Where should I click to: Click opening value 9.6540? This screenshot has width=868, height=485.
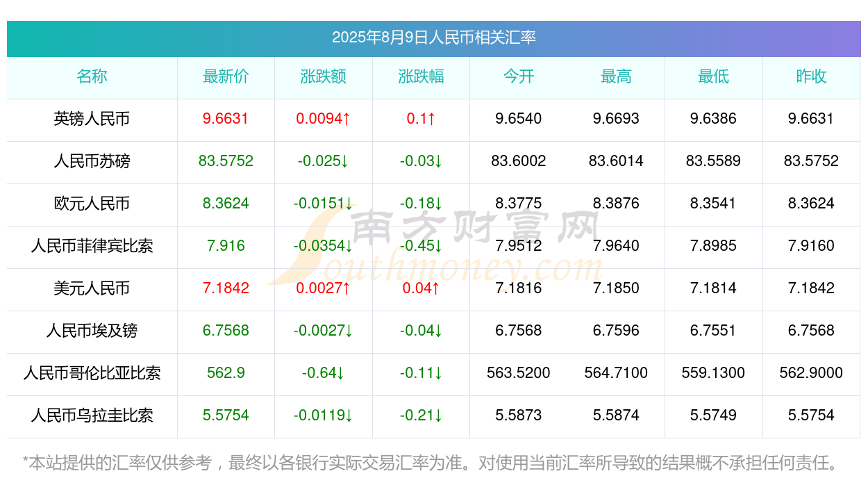519,119
